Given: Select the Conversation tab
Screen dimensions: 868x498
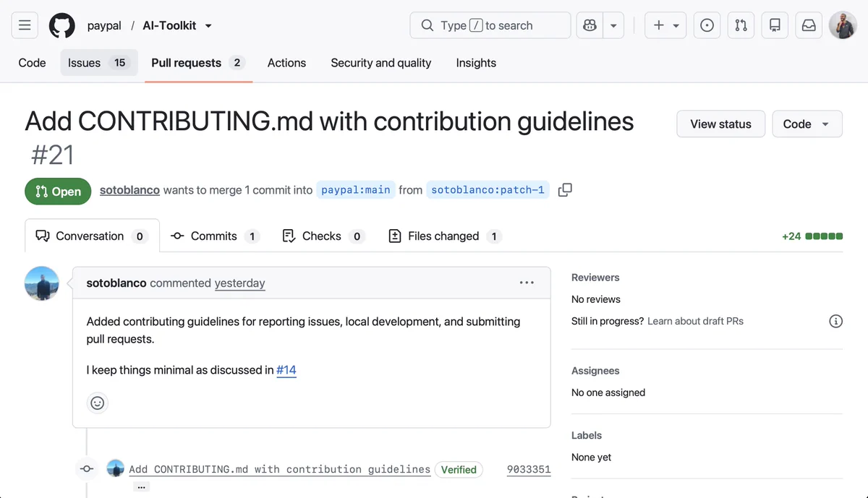Looking at the screenshot, I should click(x=92, y=236).
